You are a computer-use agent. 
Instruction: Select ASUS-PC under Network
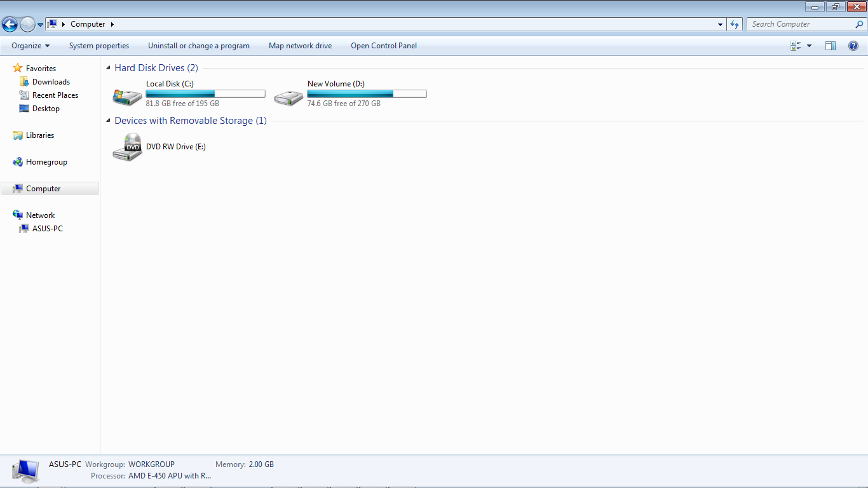point(46,228)
